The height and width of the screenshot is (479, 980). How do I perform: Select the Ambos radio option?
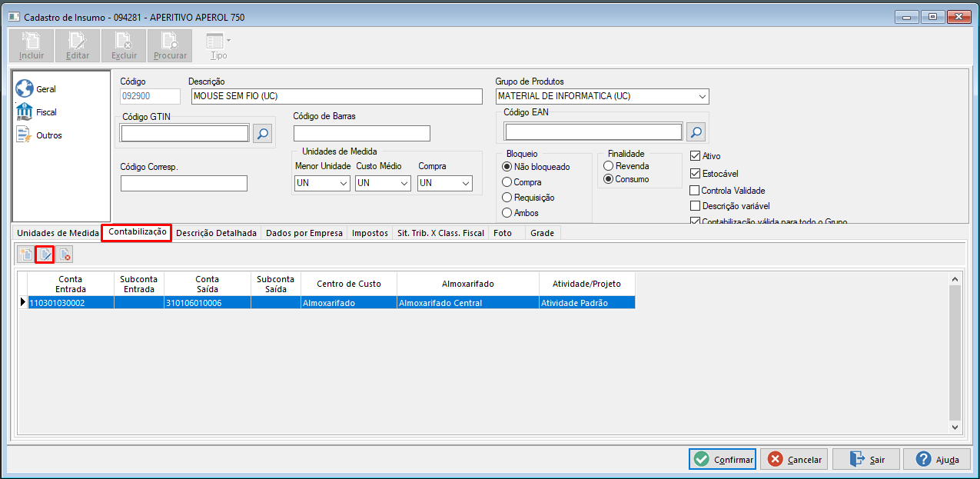point(520,213)
